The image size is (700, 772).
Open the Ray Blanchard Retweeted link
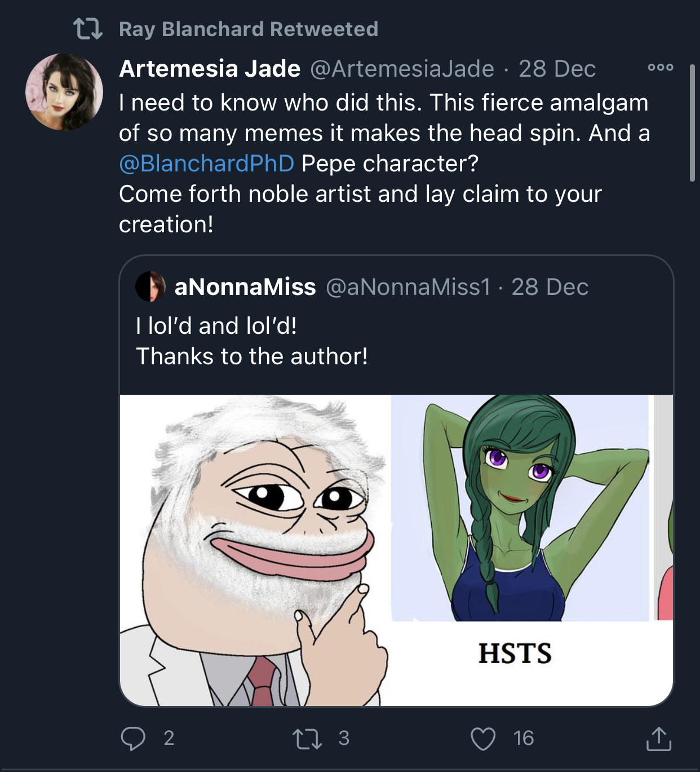pos(249,29)
